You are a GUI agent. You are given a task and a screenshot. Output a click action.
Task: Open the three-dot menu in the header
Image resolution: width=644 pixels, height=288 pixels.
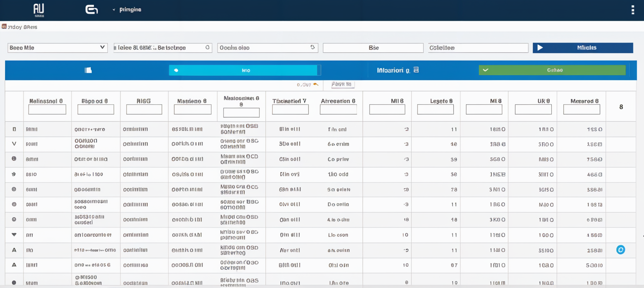point(633,10)
